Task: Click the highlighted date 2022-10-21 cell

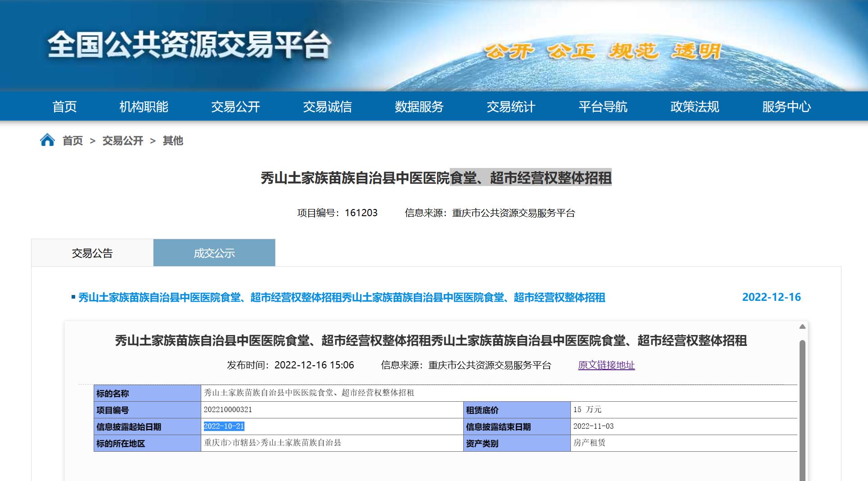Action: pyautogui.click(x=224, y=427)
